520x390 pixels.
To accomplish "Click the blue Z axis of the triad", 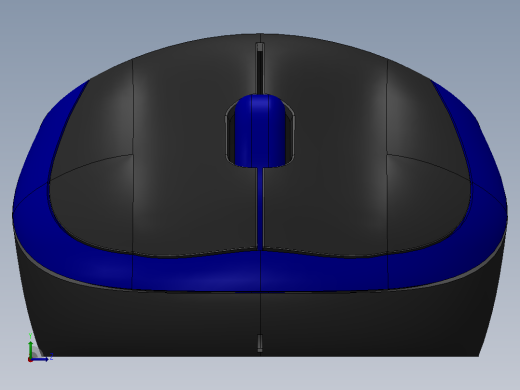I will 41,359.
